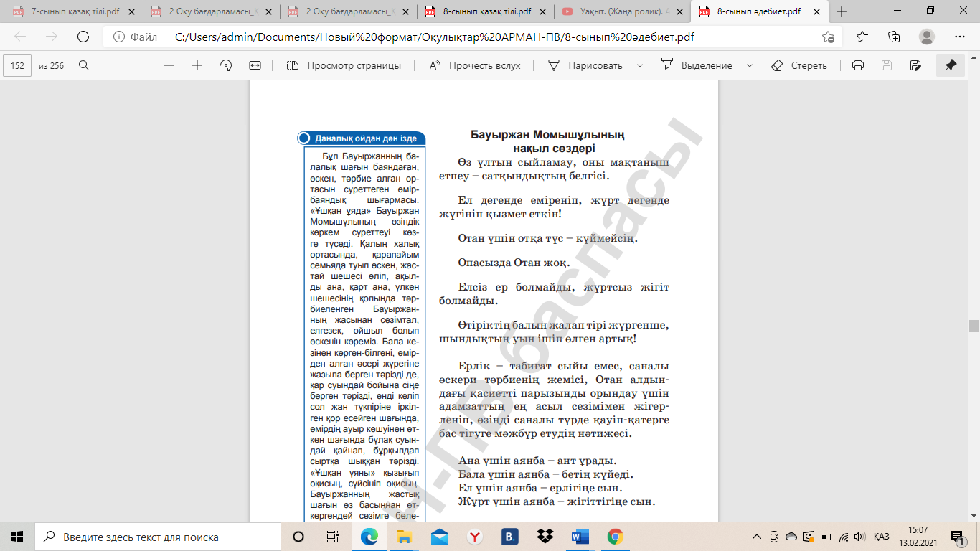Image resolution: width=980 pixels, height=551 pixels.
Task: Go back to the previous page in browser
Action: coord(20,37)
